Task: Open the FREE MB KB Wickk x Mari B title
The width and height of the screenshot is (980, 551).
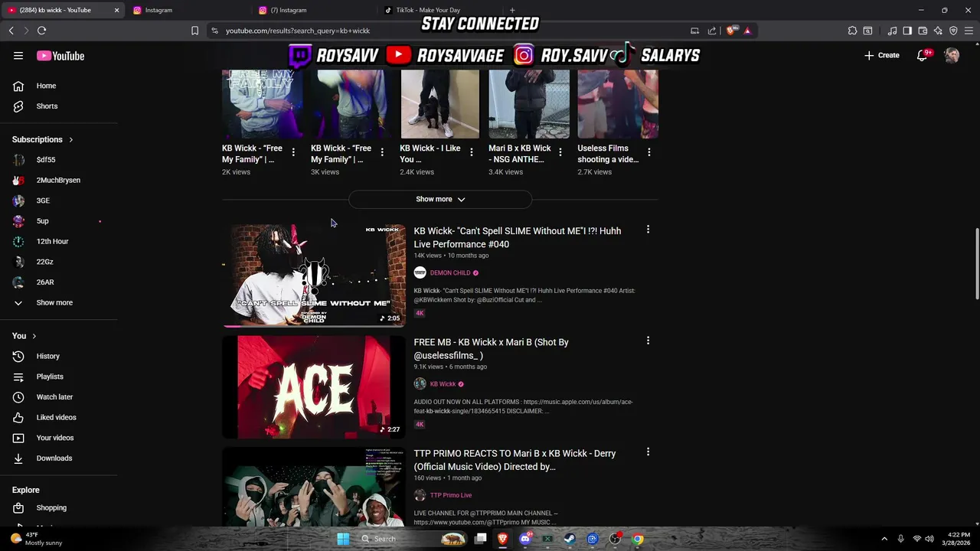Action: 492,348
